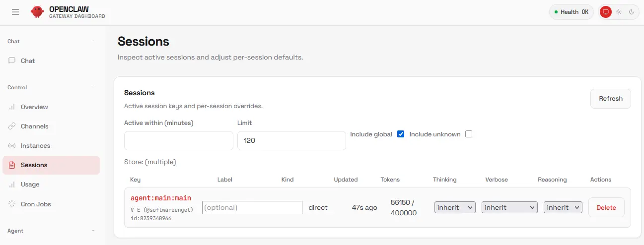Collapse the Control sidebar section

(x=93, y=88)
